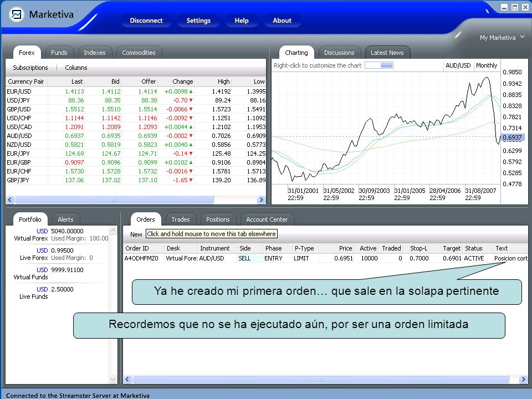Select the NZD/USD currency pair
The height and width of the screenshot is (399, 532).
point(19,145)
